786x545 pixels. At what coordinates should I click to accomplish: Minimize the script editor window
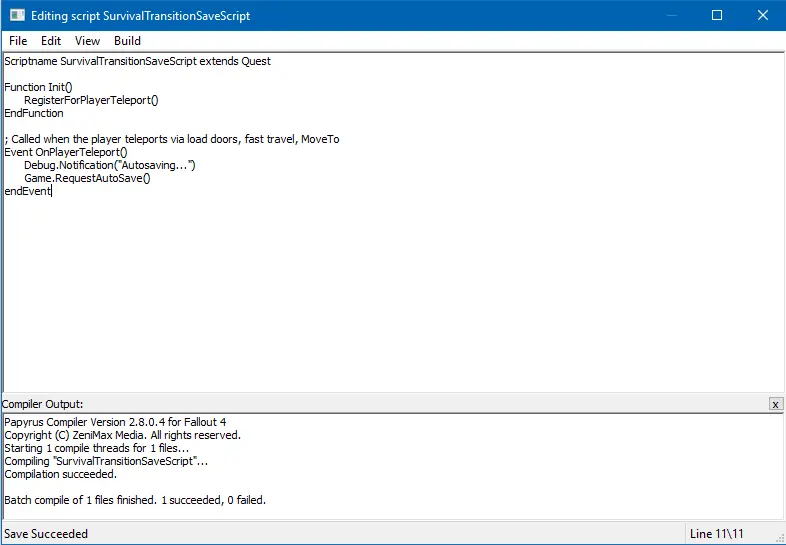coord(670,16)
